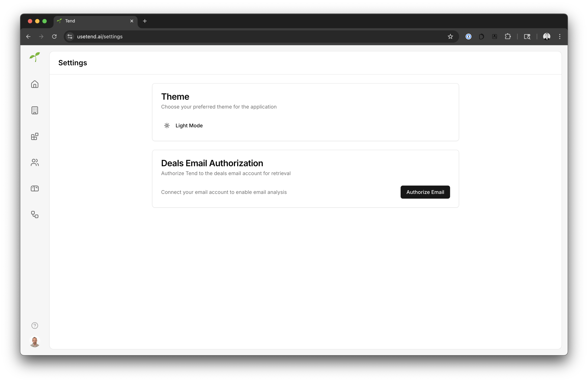Click the dark half-circle extension icon
The height and width of the screenshot is (382, 588).
click(x=481, y=37)
